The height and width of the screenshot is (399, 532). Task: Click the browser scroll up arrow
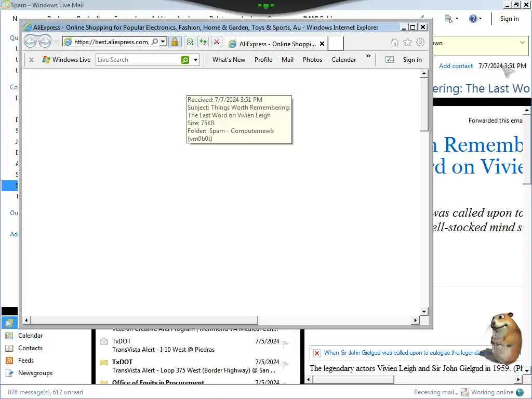tap(424, 74)
